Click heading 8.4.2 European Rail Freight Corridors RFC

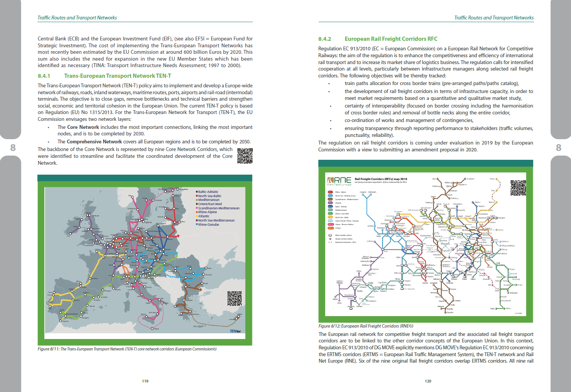[377, 39]
